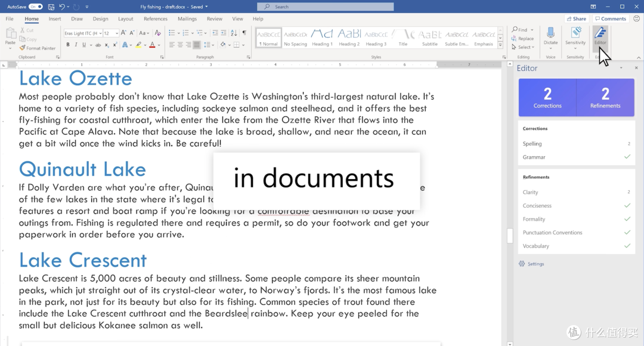Screen dimensions: 644x346
Task: Show paragraph marks with pilcrow icon
Action: [244, 33]
